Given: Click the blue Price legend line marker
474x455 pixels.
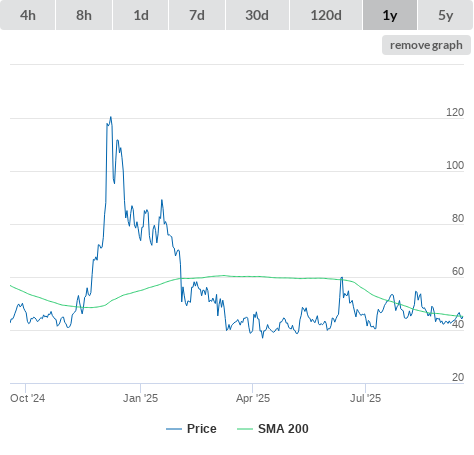Looking at the screenshot, I should coord(174,429).
